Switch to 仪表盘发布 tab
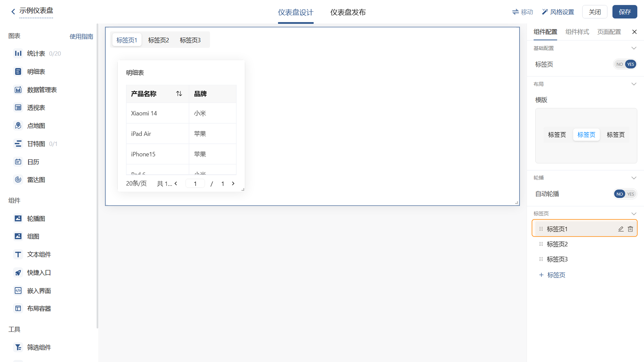Screen dimensions: 644x362 [348, 12]
